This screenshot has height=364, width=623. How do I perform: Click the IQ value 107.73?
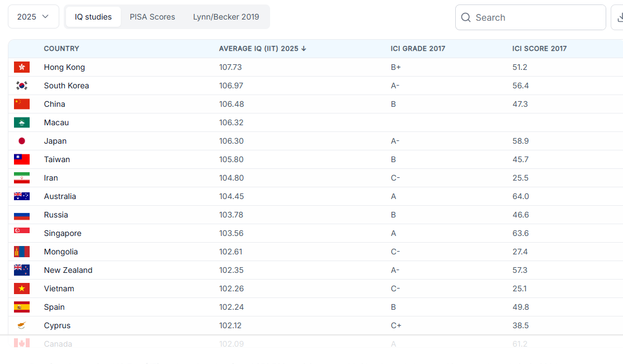tap(230, 67)
